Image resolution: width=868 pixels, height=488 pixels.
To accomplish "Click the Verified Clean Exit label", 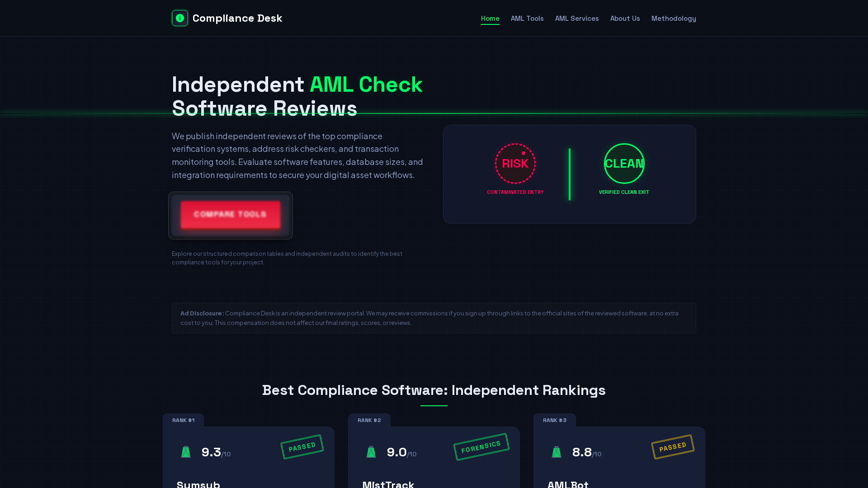I will tap(624, 192).
